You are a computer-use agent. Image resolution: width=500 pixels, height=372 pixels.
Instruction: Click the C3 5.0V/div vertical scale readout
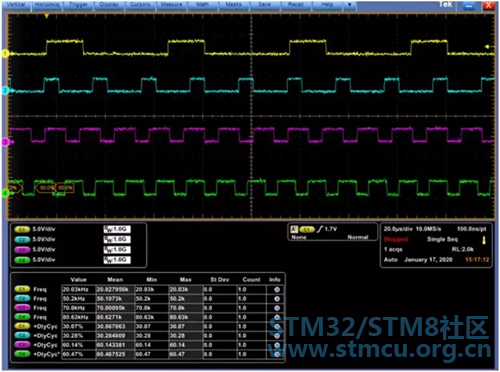[44, 250]
